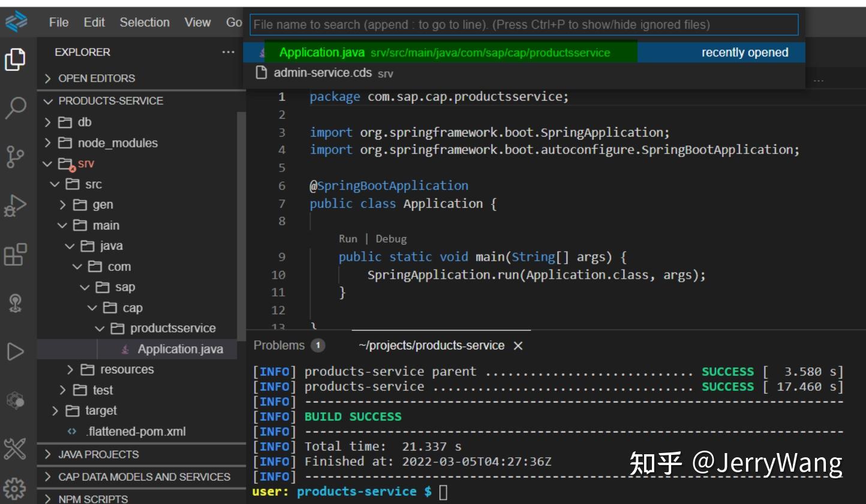Open the Selection menu
The height and width of the screenshot is (504, 866).
pos(145,22)
